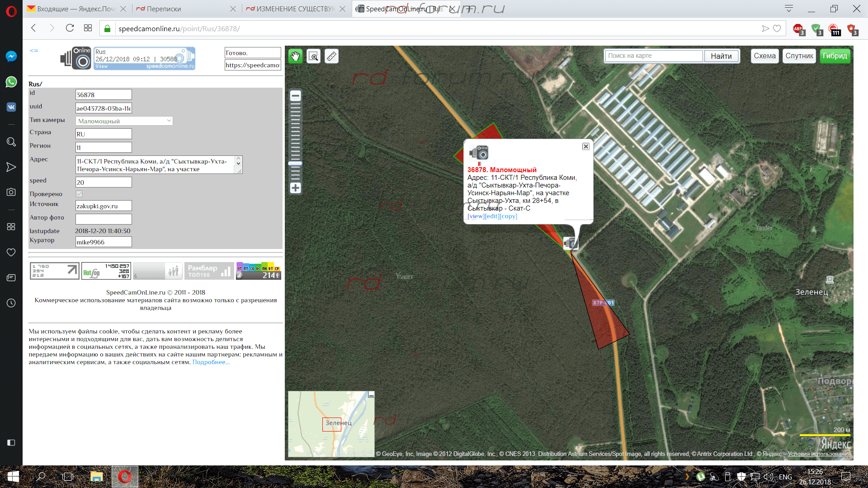Image resolution: width=868 pixels, height=488 pixels.
Task: Collapse the overview minimap
Action: click(371, 394)
